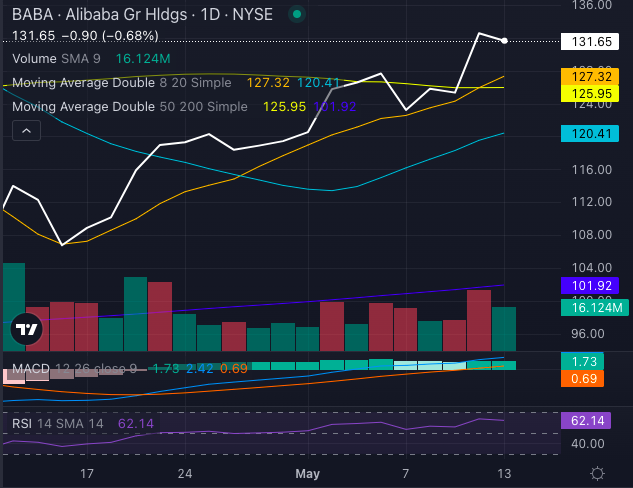Screen dimensions: 633x488
Task: Open chart settings gear icon
Action: tap(597, 473)
